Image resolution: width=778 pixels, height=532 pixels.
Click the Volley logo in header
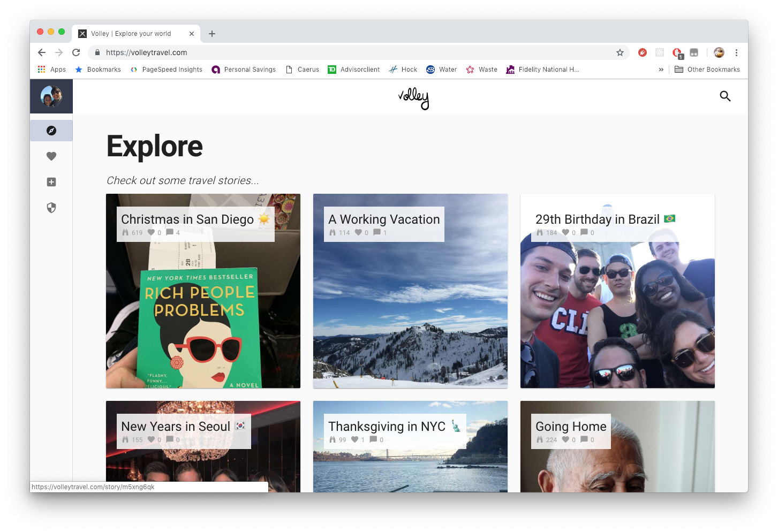(413, 98)
